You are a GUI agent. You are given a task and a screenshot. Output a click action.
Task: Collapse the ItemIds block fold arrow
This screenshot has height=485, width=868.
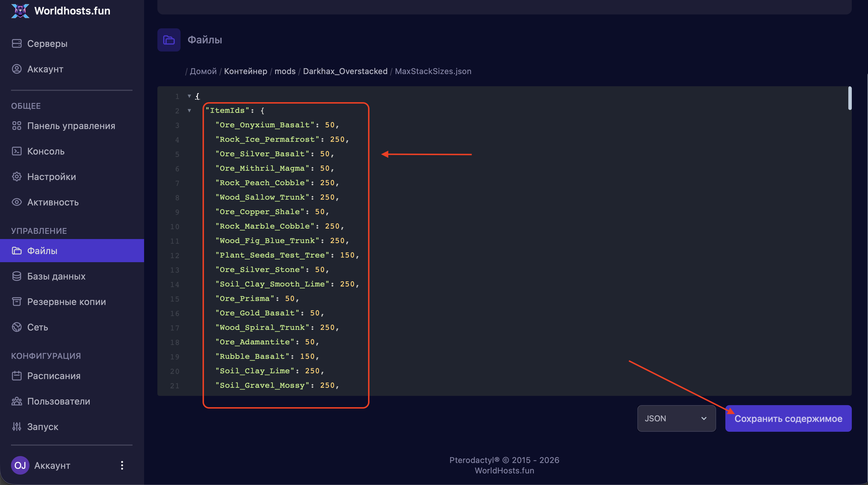(189, 111)
